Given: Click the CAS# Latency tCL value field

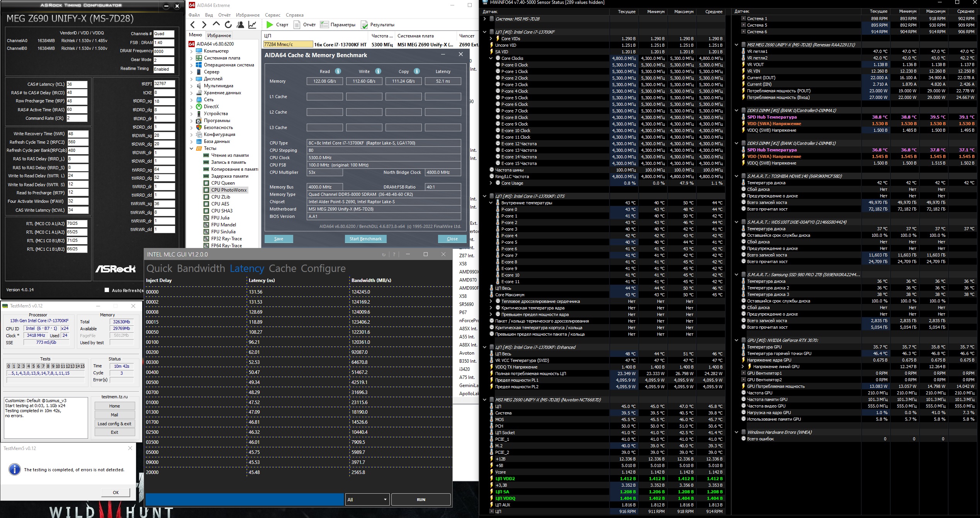Looking at the screenshot, I should coord(76,84).
